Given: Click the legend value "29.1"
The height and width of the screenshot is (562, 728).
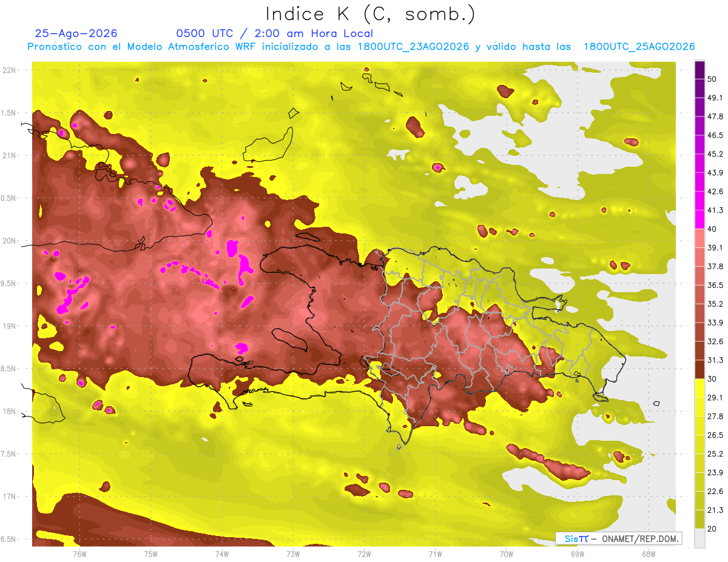Looking at the screenshot, I should click(715, 398).
